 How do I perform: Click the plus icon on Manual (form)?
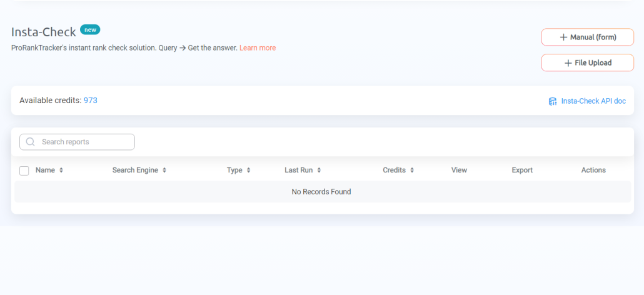point(563,37)
